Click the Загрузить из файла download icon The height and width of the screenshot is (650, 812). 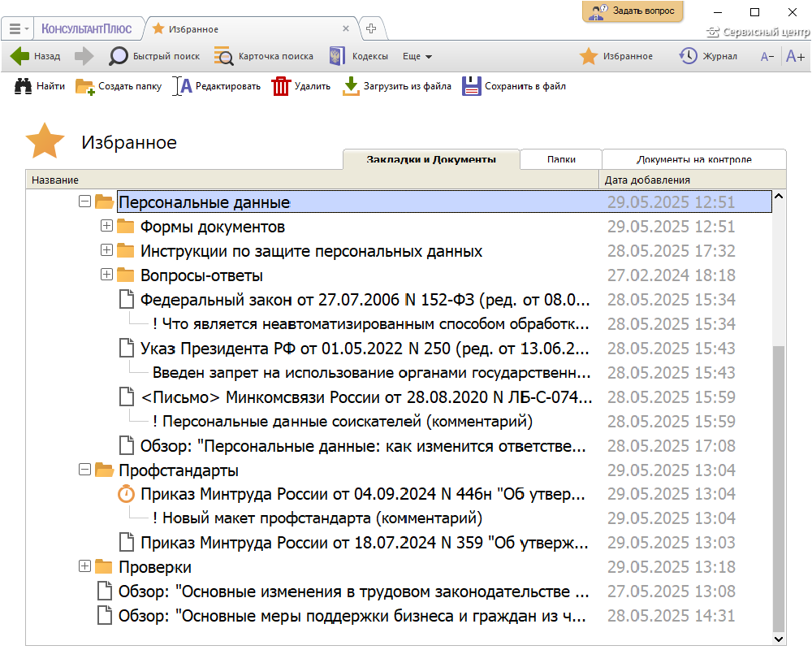pos(351,86)
